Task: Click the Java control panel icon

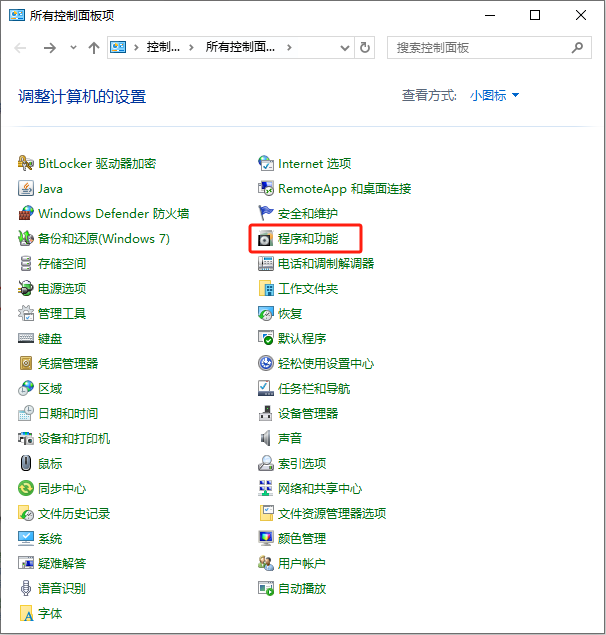Action: pyautogui.click(x=26, y=188)
